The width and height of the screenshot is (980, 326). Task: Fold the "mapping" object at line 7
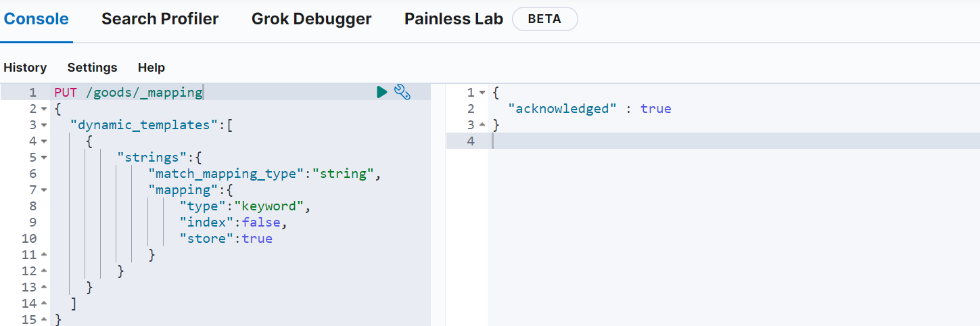pyautogui.click(x=44, y=190)
